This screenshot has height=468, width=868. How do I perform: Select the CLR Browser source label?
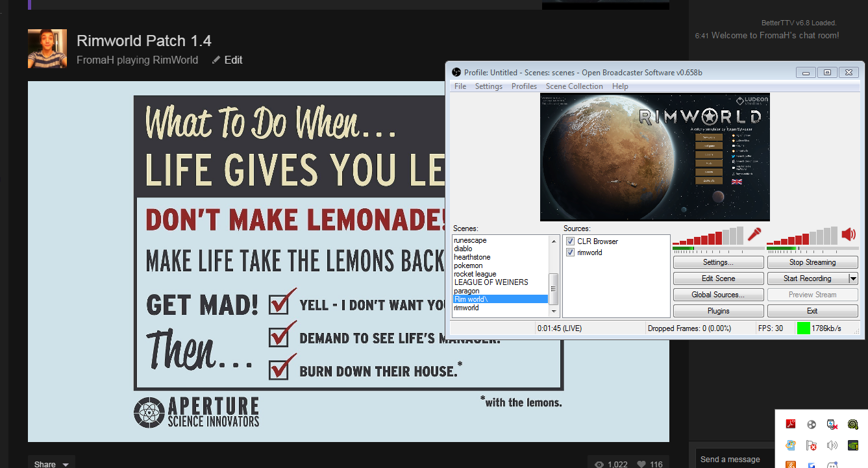click(x=597, y=241)
